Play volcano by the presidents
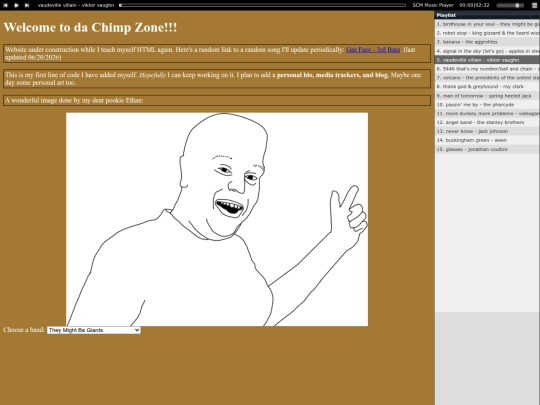The height and width of the screenshot is (405, 540). tap(487, 78)
